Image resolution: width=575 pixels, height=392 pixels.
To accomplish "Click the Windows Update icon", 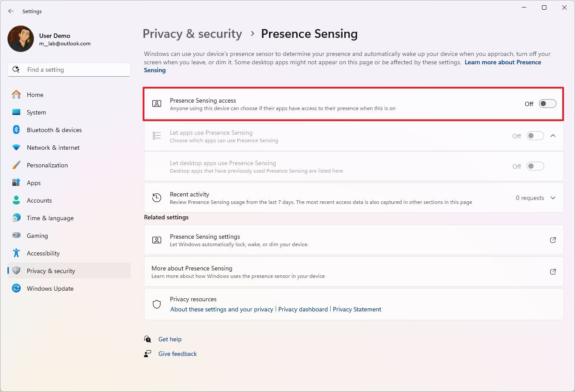I will (16, 288).
